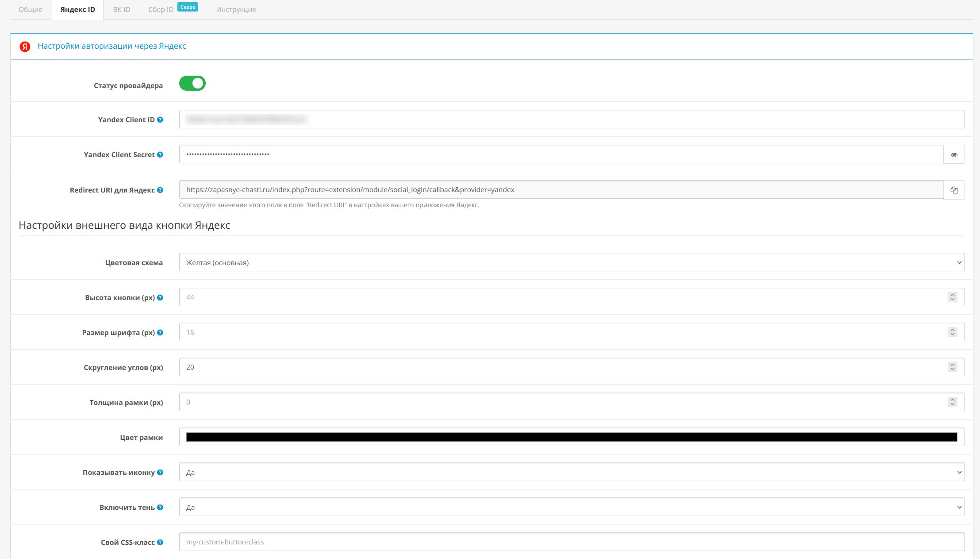
Task: Focus the Yandex Client Secret password field
Action: [x=561, y=154]
